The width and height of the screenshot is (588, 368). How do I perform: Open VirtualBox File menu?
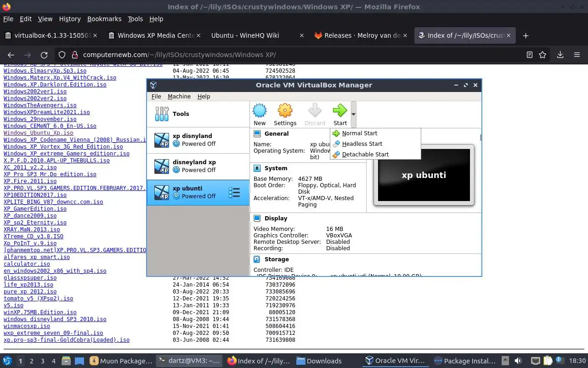pos(156,96)
